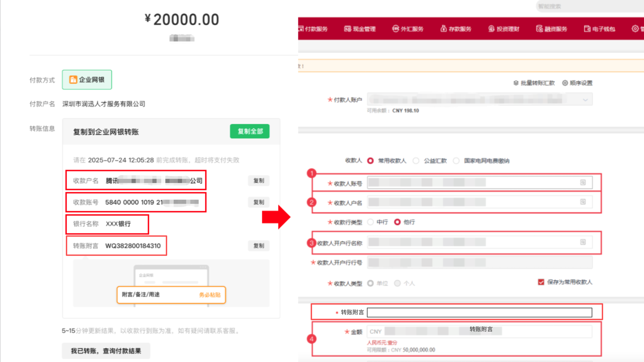The width and height of the screenshot is (644, 362).
Task: Click the 融资服务 icon
Action: (x=539, y=29)
